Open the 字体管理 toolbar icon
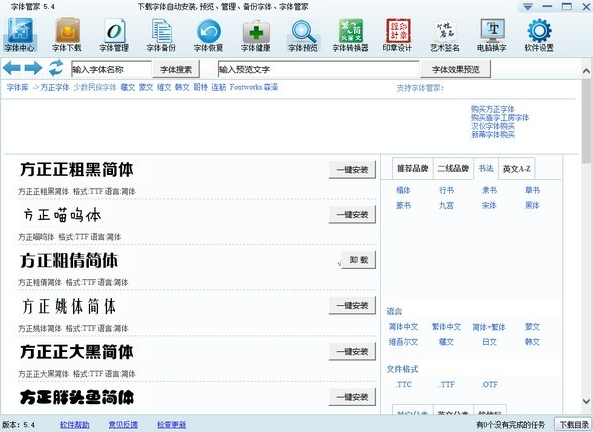The height and width of the screenshot is (432, 593). point(114,35)
